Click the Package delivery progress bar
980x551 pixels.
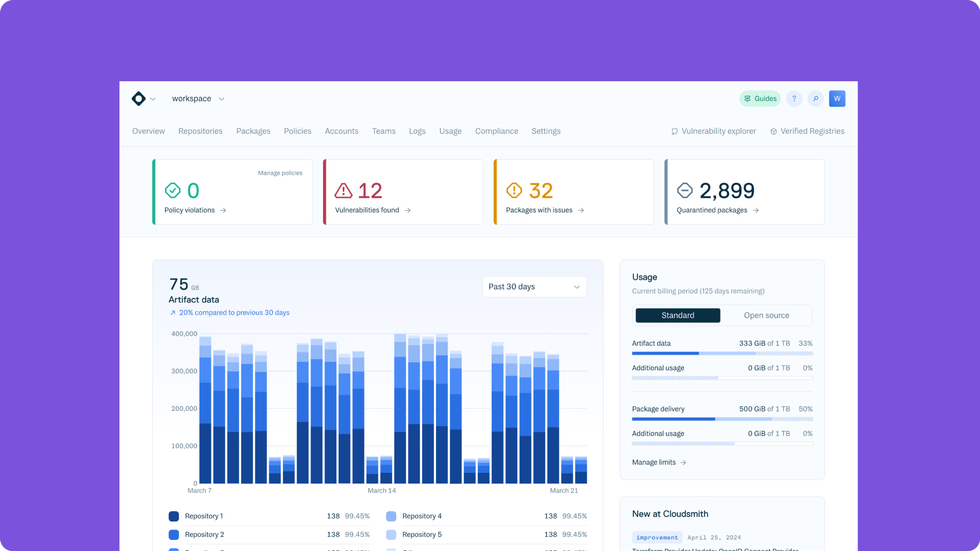pos(722,419)
